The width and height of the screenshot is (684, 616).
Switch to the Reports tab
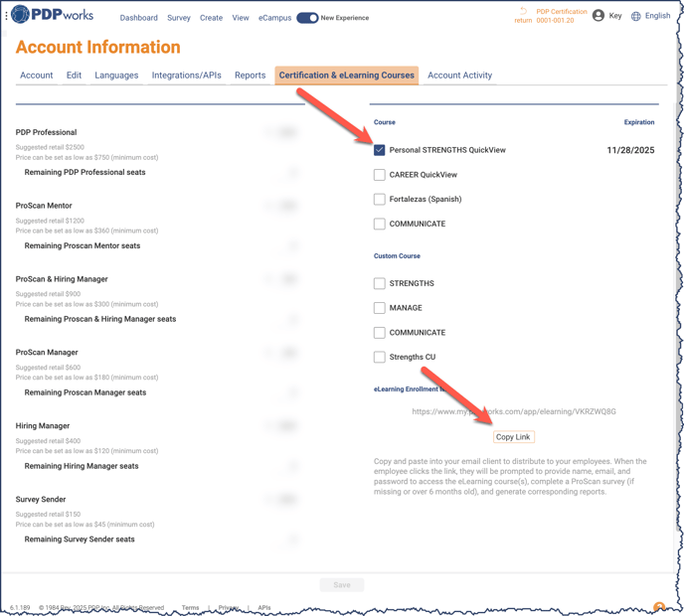(x=250, y=76)
